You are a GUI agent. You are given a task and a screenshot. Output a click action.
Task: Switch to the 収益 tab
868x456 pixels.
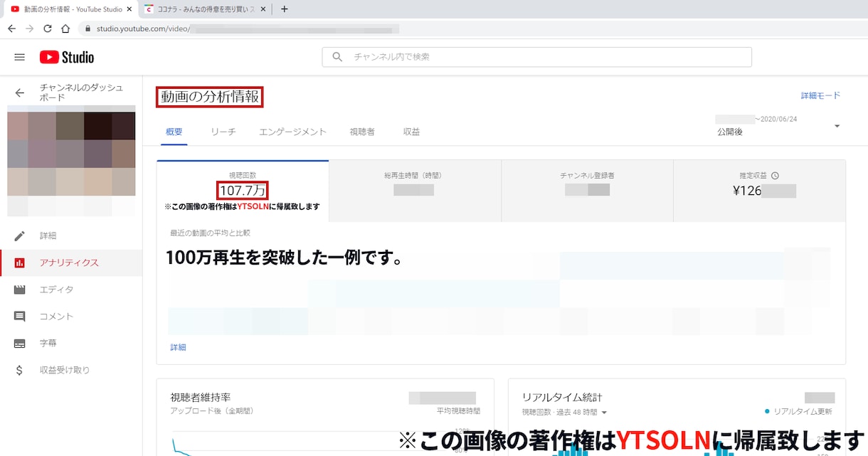point(411,132)
